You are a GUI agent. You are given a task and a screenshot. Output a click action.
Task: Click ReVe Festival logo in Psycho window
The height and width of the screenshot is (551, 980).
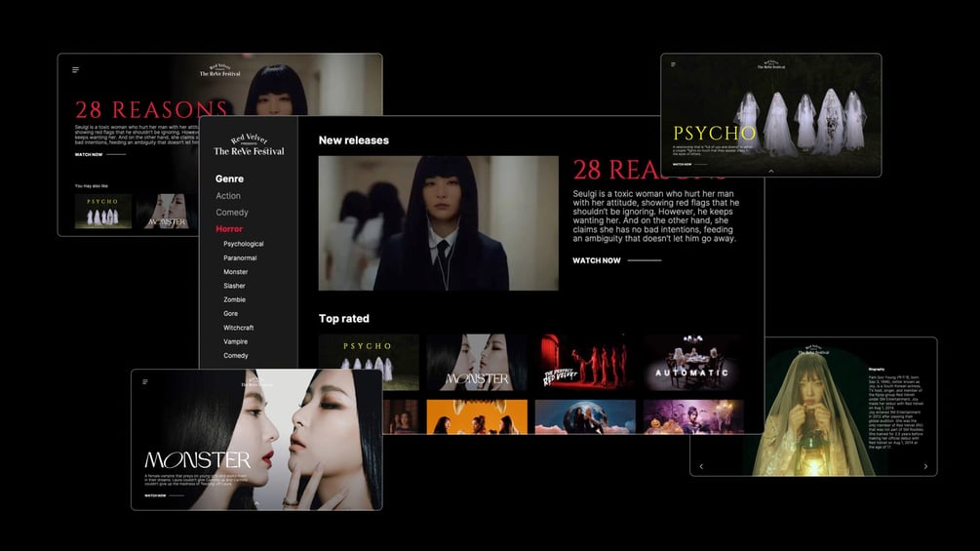click(x=771, y=64)
